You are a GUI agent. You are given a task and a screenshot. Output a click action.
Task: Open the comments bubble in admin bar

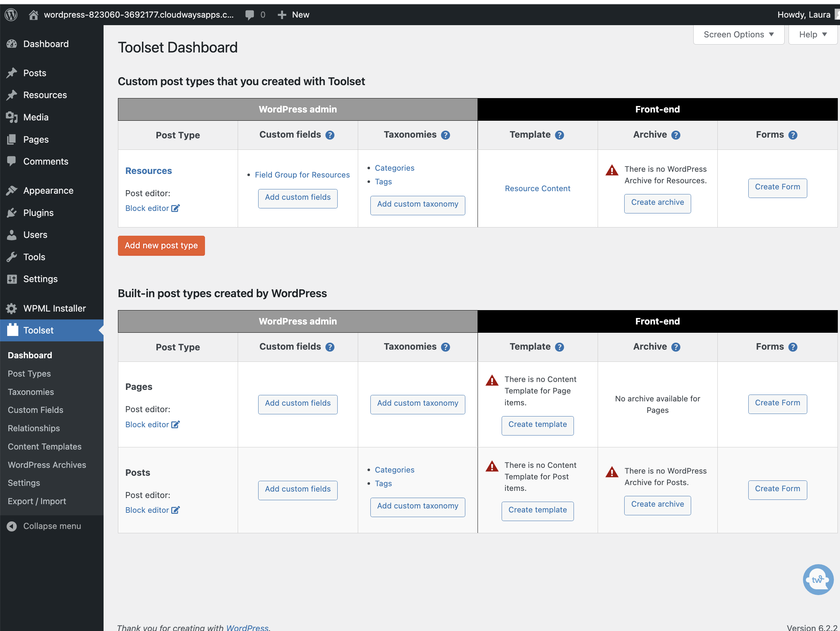tap(250, 15)
